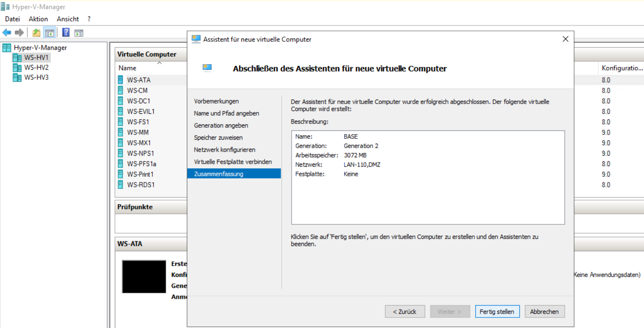This screenshot has width=644, height=328.
Task: Click the Hyper-V-Manager window title icon
Action: (5, 7)
